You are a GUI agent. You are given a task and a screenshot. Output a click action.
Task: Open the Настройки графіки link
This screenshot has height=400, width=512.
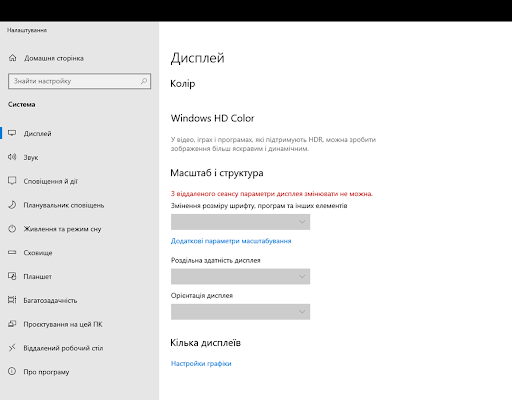click(201, 364)
